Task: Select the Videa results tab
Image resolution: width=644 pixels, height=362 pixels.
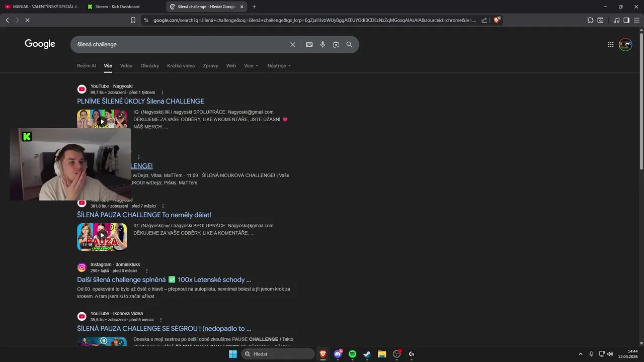Action: pos(126,66)
